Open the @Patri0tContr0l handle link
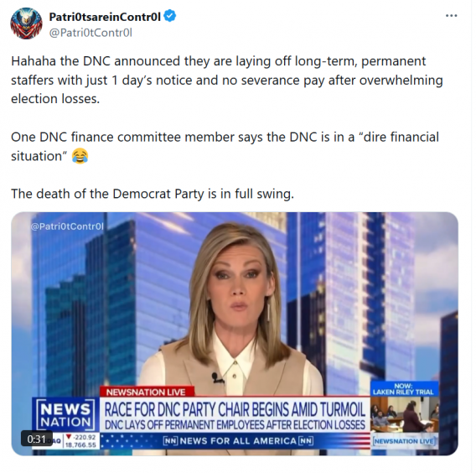Image resolution: width=476 pixels, height=473 pixels. [x=91, y=33]
